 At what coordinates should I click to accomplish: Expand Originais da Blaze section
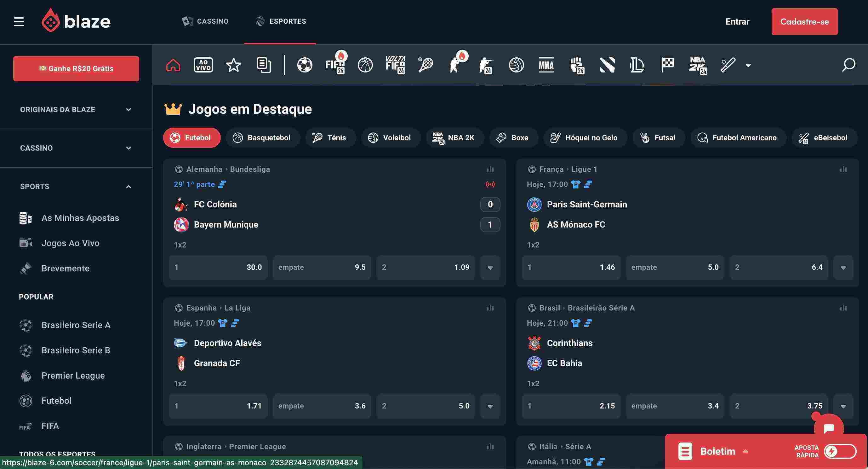click(x=76, y=110)
